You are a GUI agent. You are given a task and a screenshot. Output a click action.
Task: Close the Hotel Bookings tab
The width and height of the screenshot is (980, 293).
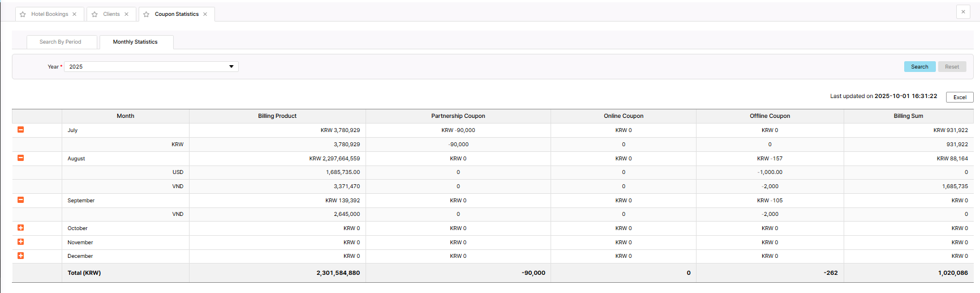(74, 14)
